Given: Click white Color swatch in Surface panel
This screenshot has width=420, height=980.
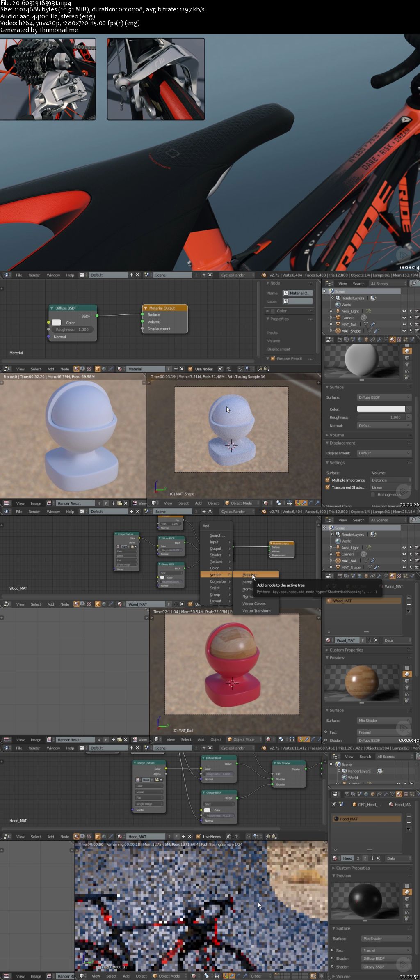Looking at the screenshot, I should coord(381,409).
